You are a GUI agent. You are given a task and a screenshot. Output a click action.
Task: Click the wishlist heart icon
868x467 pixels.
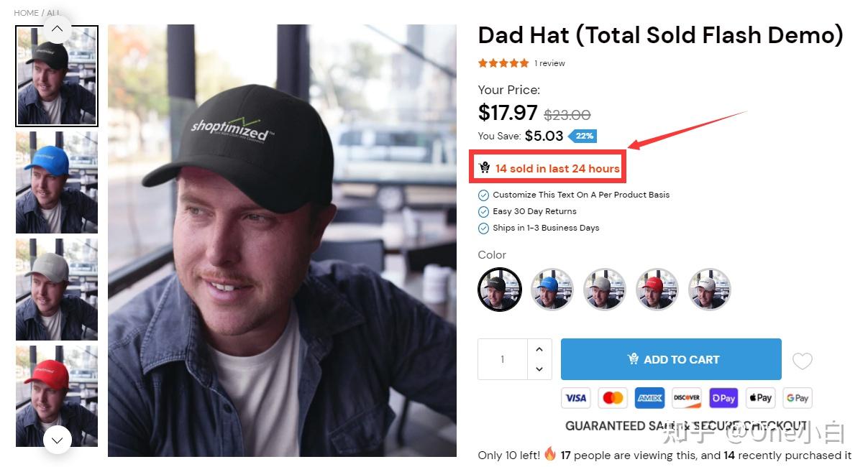tap(802, 361)
